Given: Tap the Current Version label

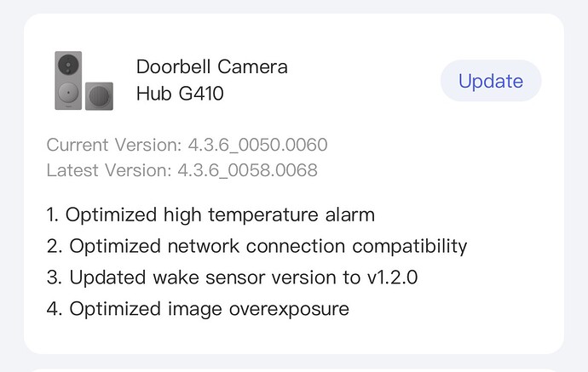Looking at the screenshot, I should 115,145.
